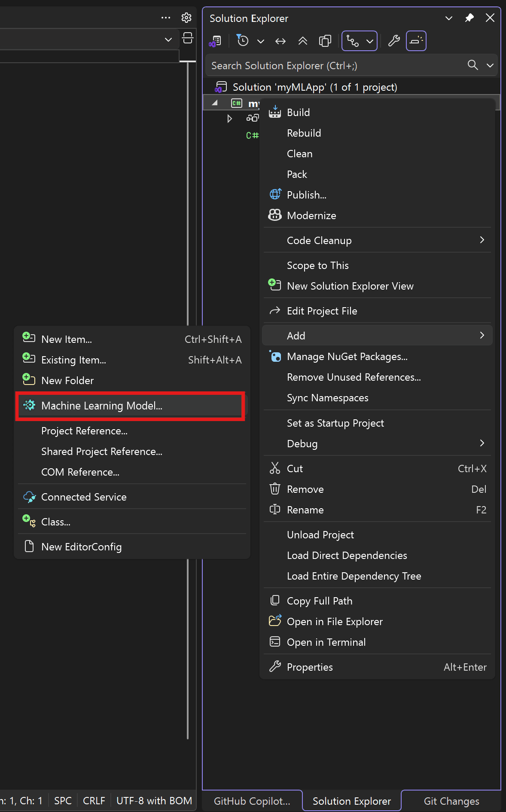506x812 pixels.
Task: Click the Class icon in Add submenu
Action: coord(29,521)
